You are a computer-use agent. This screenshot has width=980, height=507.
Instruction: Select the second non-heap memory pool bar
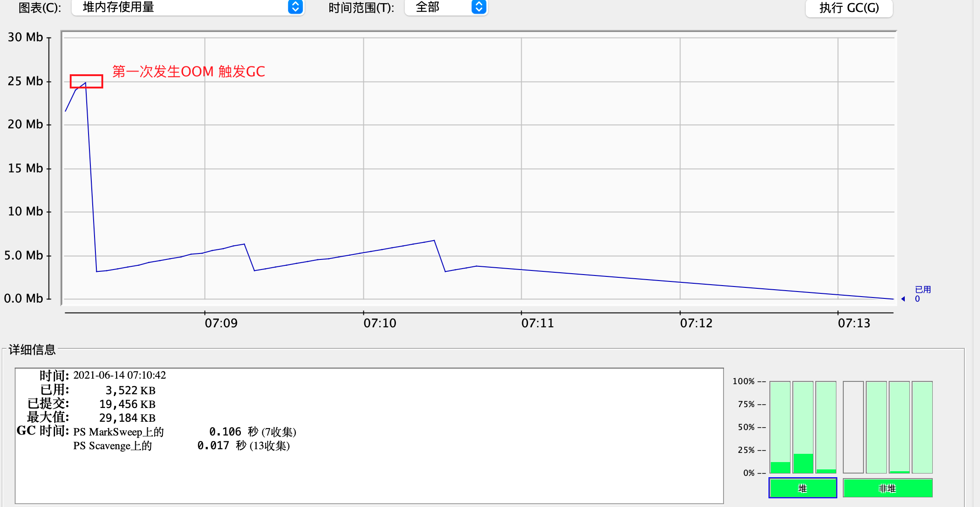point(876,427)
